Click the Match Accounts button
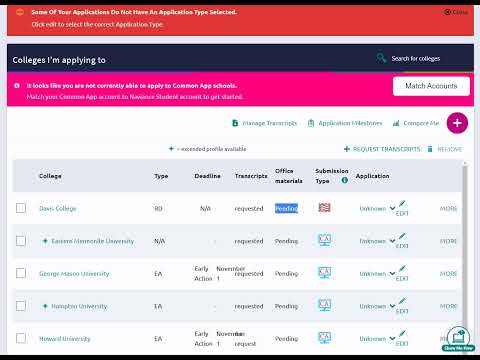480x360 pixels. [431, 86]
